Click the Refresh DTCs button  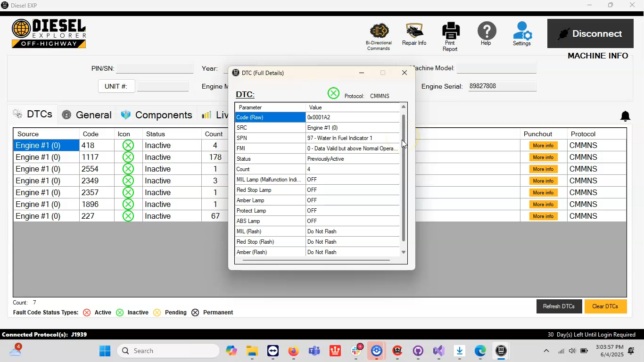pyautogui.click(x=559, y=306)
